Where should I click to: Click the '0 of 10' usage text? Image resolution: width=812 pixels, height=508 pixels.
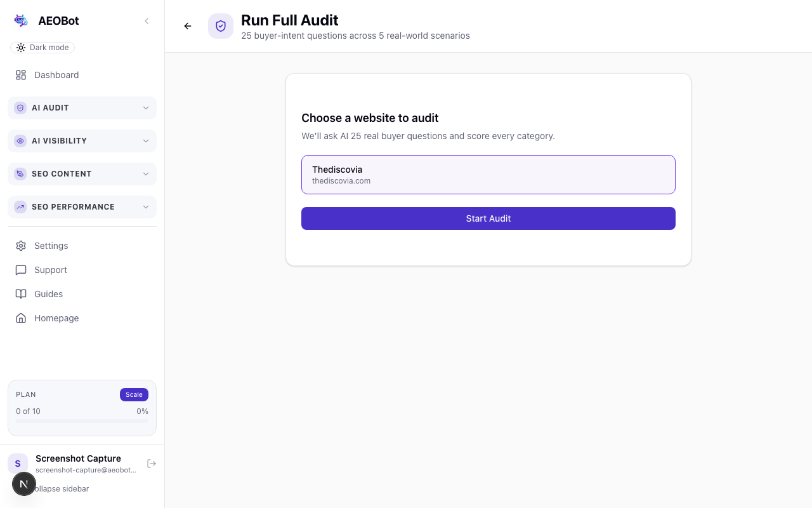28,411
